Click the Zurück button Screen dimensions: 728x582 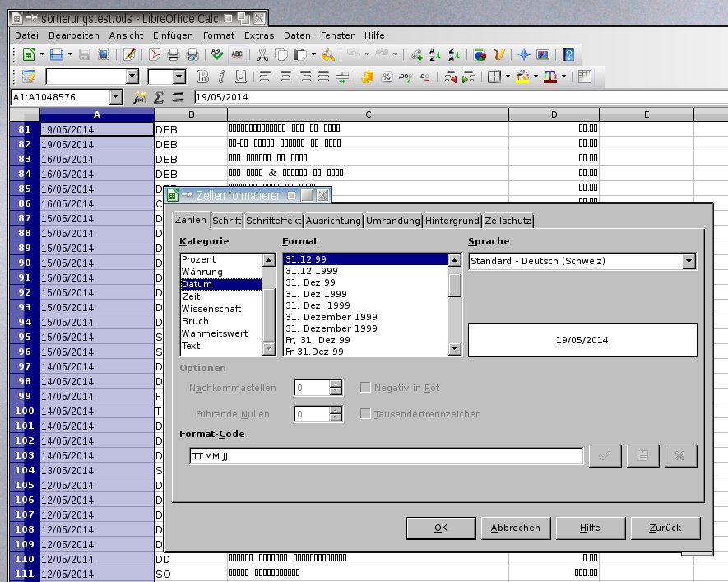point(665,528)
